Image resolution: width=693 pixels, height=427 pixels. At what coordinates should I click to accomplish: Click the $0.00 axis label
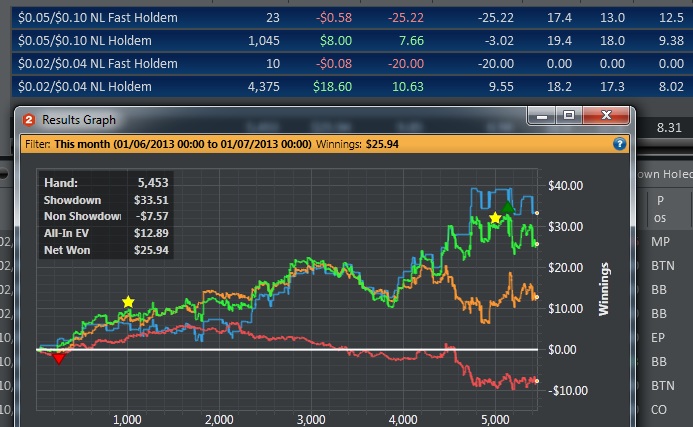(562, 350)
